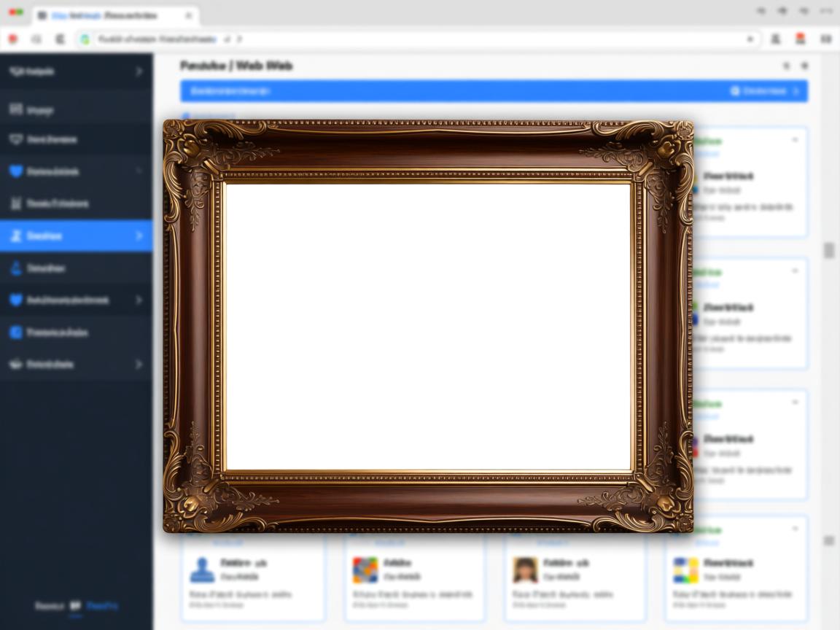Click the page breadcrumb heading title
Image resolution: width=840 pixels, height=630 pixels.
[236, 66]
